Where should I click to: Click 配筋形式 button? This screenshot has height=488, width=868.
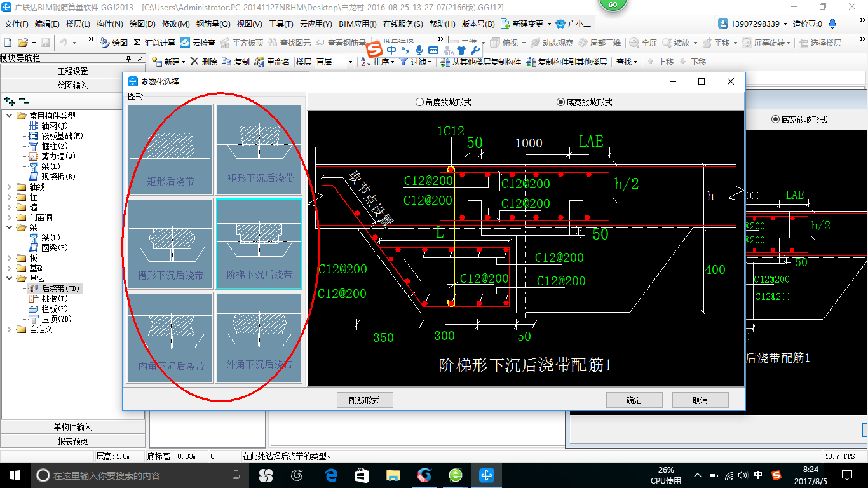[365, 400]
